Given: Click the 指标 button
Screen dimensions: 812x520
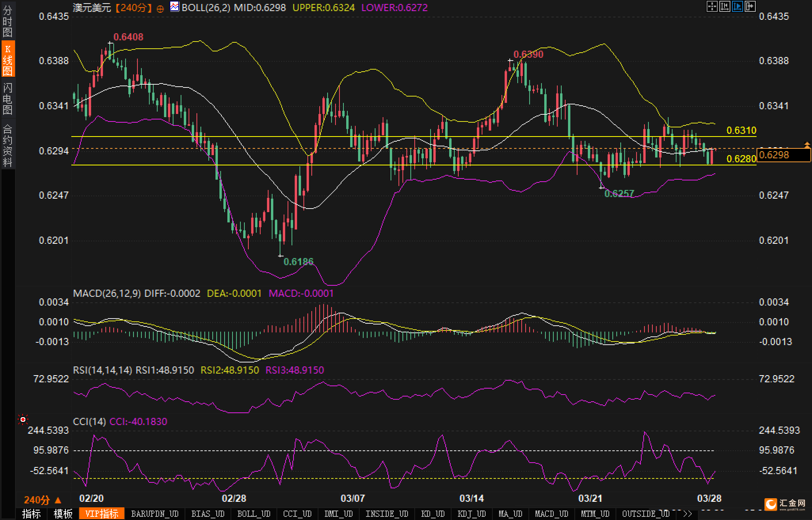Looking at the screenshot, I should point(32,514).
